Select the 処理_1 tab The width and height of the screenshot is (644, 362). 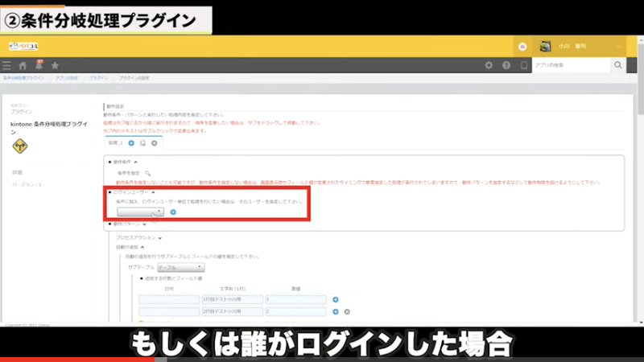click(115, 142)
